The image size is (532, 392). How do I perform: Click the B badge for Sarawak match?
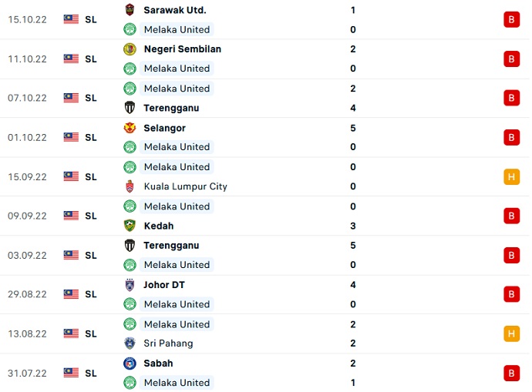[511, 19]
